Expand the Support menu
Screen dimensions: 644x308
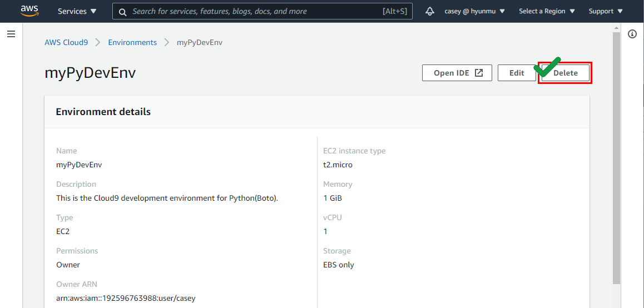tap(606, 12)
